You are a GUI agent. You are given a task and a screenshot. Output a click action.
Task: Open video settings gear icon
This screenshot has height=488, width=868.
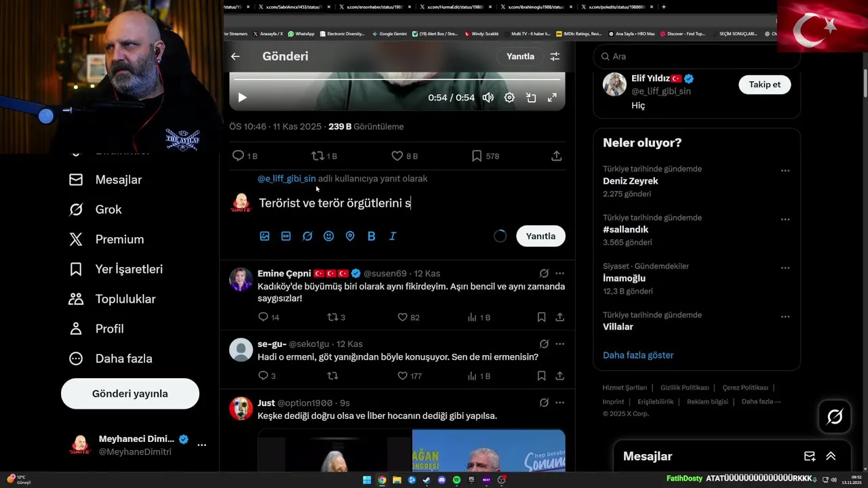[509, 98]
